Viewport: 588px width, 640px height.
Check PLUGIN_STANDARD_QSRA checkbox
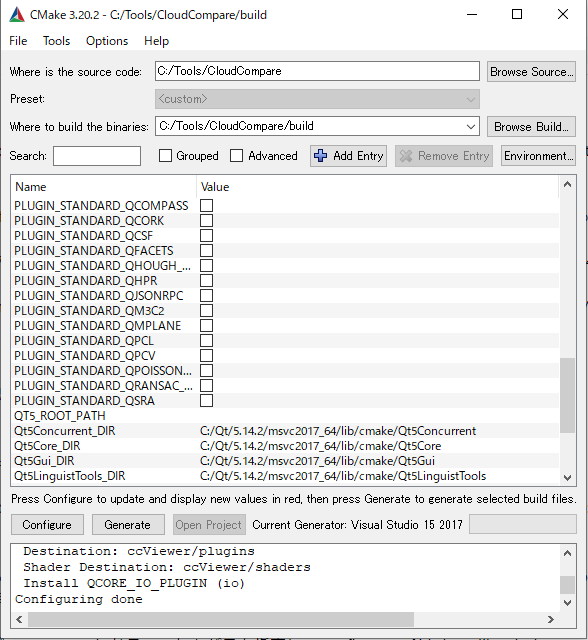coord(206,400)
